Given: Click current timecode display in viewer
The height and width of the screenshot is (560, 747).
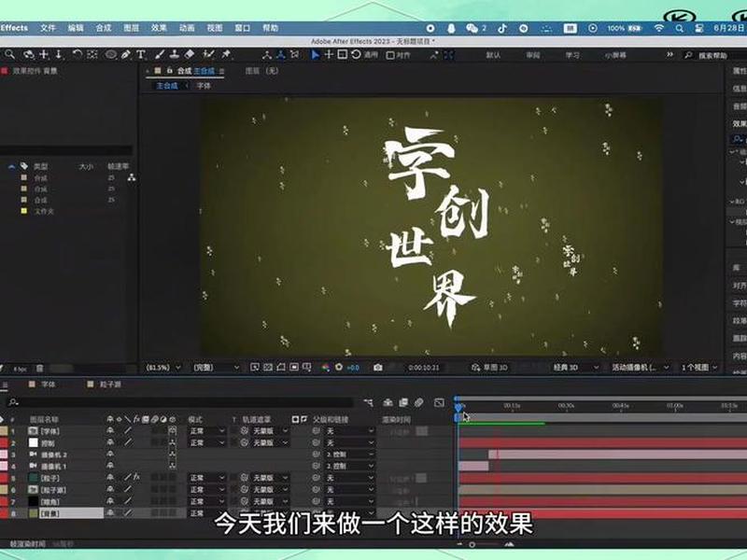Looking at the screenshot, I should [x=424, y=367].
